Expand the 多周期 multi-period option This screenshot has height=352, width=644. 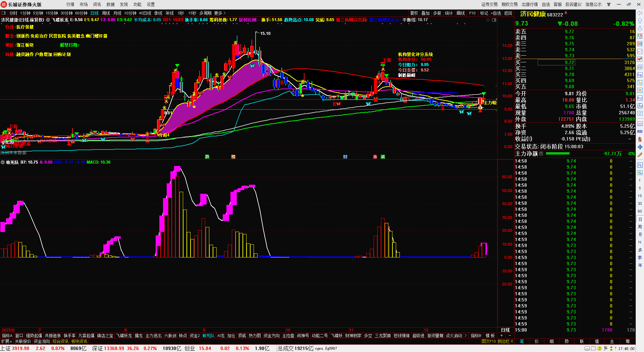(205, 13)
